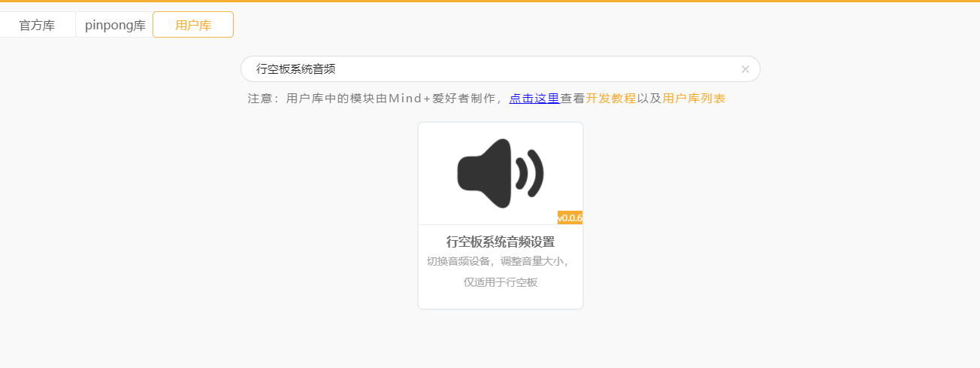Click the speaker icon on the module card
This screenshot has width=980, height=368.
tap(484, 174)
